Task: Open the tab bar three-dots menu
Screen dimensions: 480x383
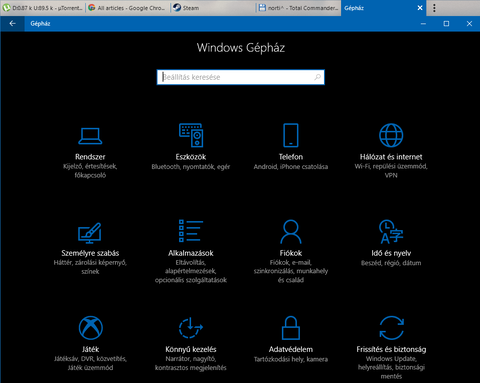Action: click(x=434, y=8)
